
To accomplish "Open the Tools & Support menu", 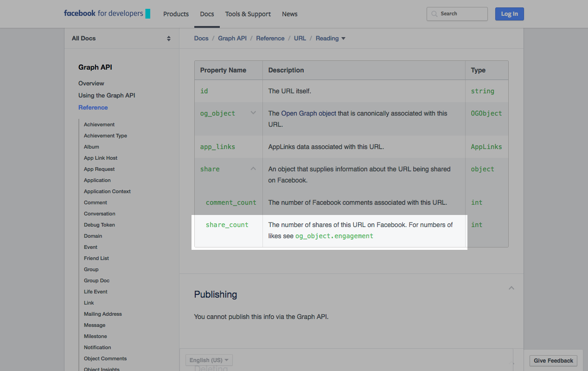I will pyautogui.click(x=248, y=14).
